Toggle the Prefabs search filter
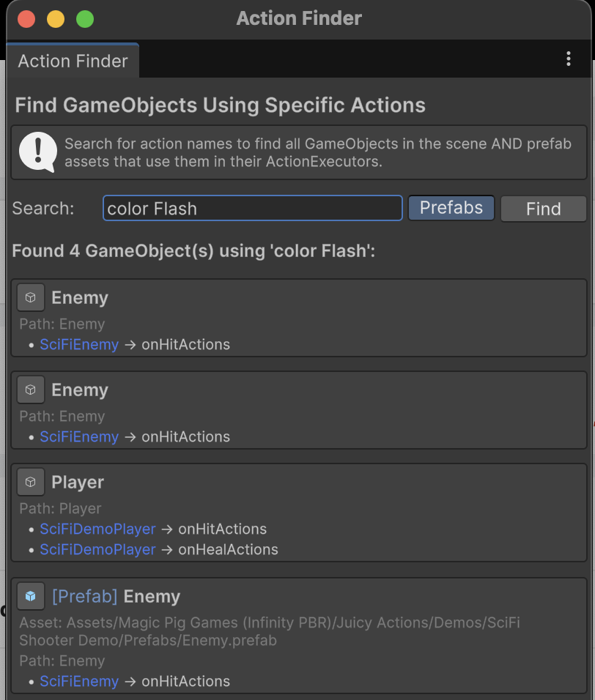The width and height of the screenshot is (595, 700). pyautogui.click(x=451, y=208)
